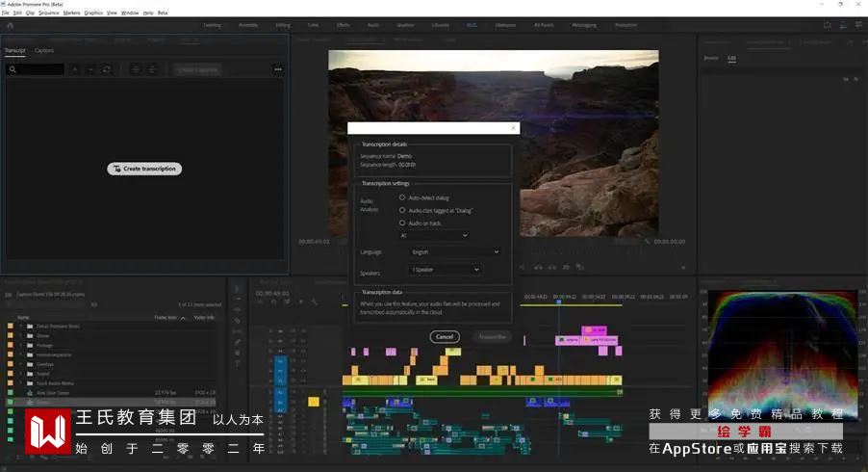Open the Beta menu
Screen dimensions: 868x472
[163, 13]
